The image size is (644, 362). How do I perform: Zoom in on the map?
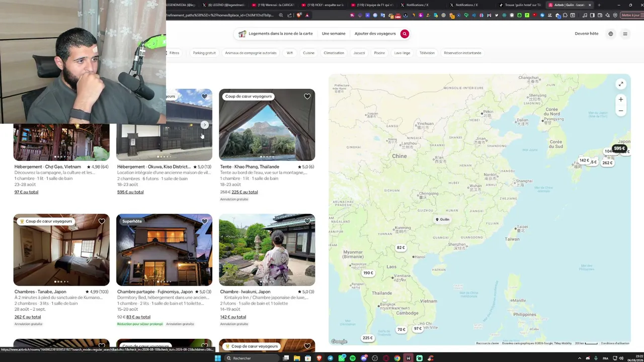click(x=621, y=100)
